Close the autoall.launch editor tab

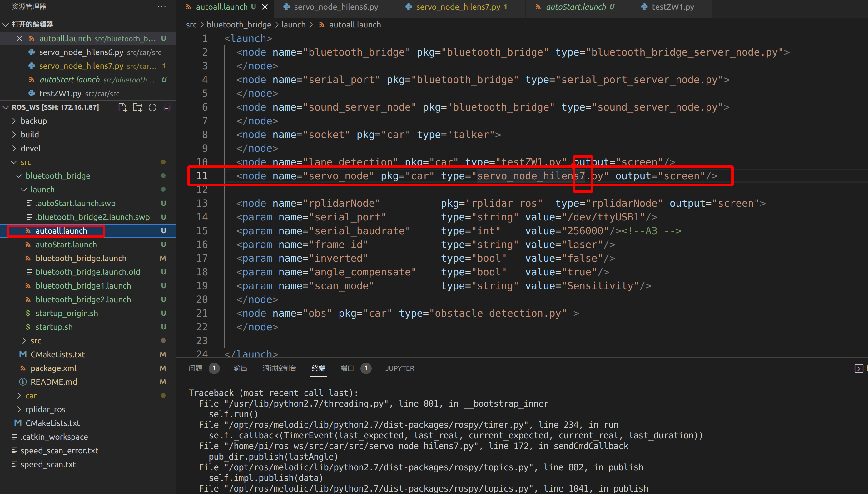click(265, 7)
